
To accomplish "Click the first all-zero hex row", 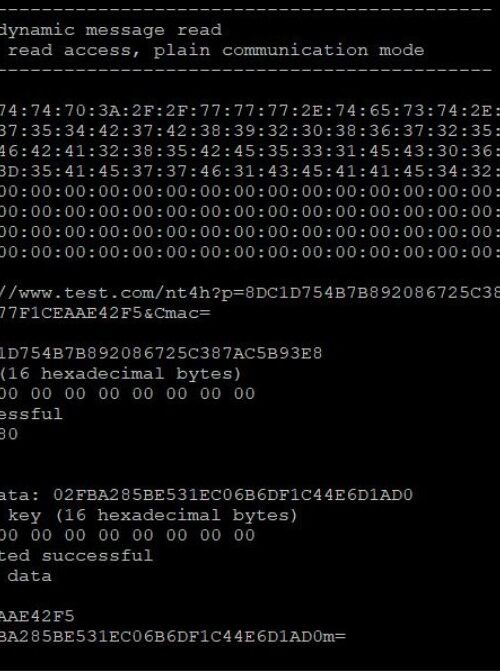I will pyautogui.click(x=250, y=191).
